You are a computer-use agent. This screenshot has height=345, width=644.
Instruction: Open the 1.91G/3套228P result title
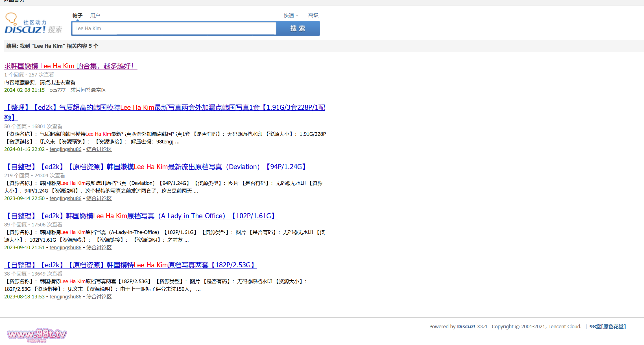[165, 112]
